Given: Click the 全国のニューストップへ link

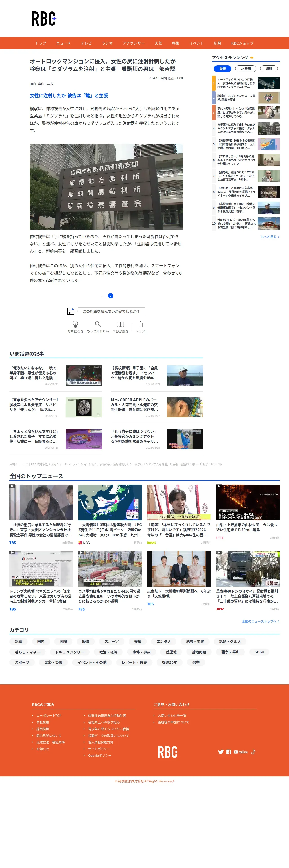Looking at the screenshot, I should pos(260,621).
